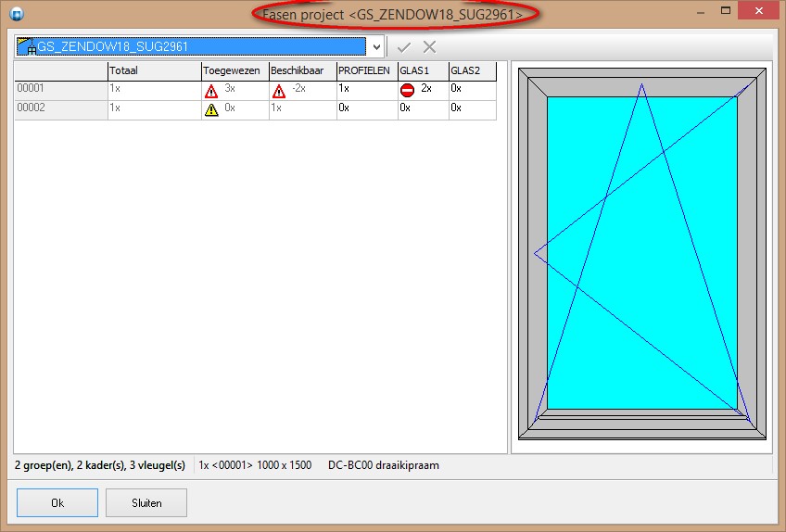Click PROFIELEN cell 1x in row 00001
This screenshot has width=786, height=532.
pos(367,90)
